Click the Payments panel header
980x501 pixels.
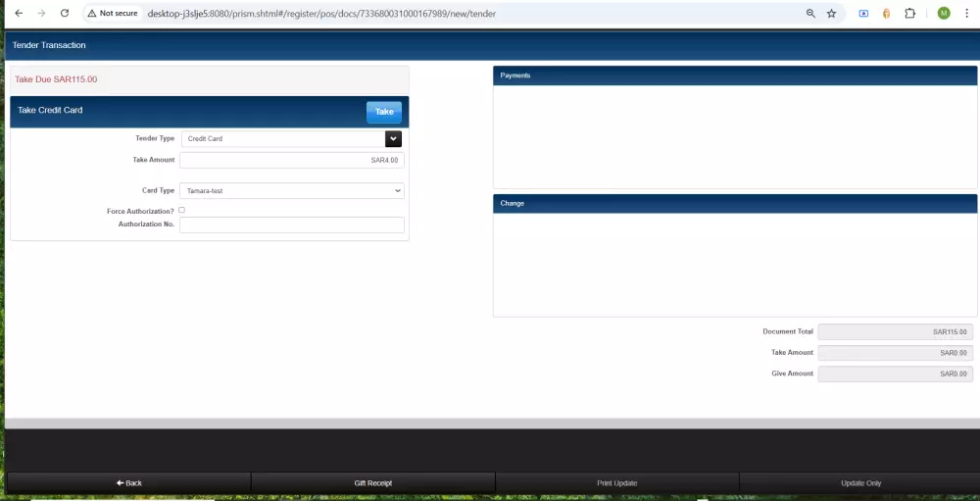[735, 75]
